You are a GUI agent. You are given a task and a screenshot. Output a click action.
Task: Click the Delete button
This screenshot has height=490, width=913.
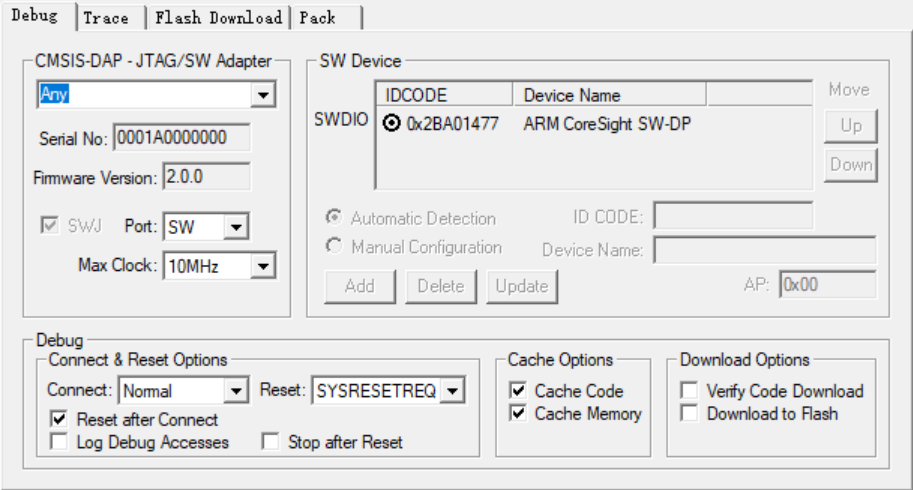(441, 286)
